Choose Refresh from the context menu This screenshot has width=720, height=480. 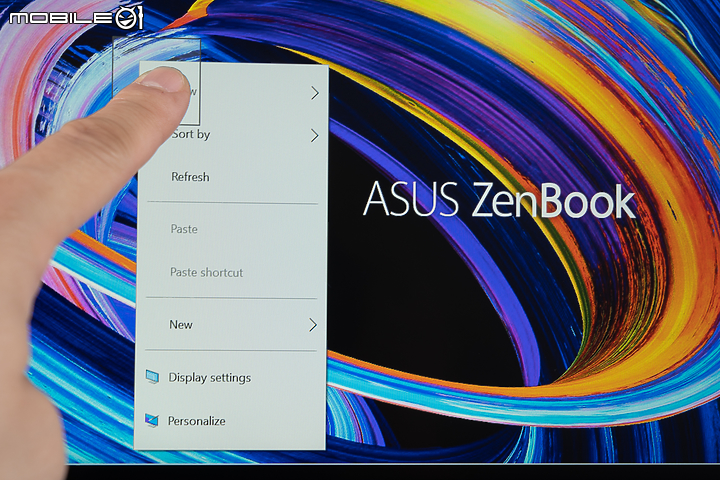click(232, 177)
